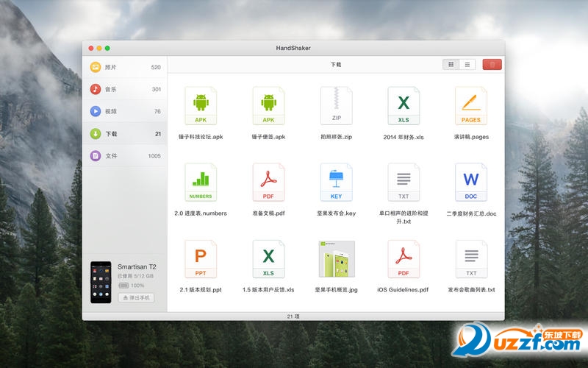Image resolution: width=588 pixels, height=368 pixels.
Task: Click the 发布会歌曲列表.txt file name
Action: point(471,290)
